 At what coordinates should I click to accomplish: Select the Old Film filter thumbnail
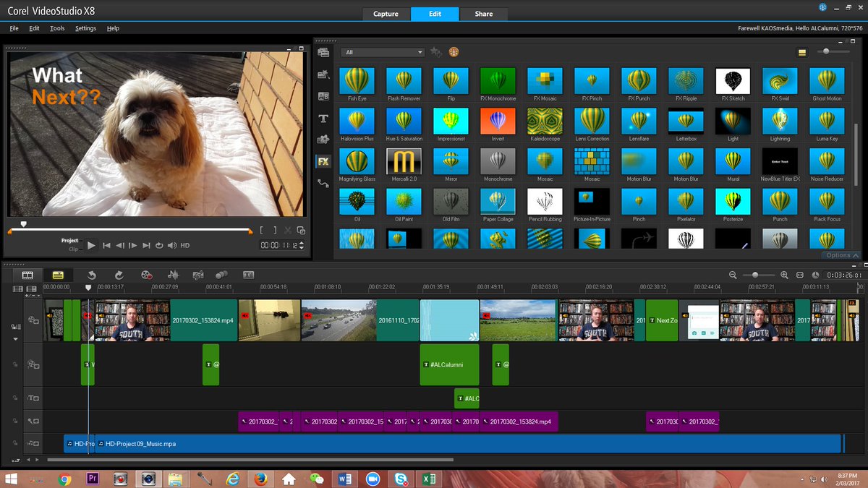451,202
